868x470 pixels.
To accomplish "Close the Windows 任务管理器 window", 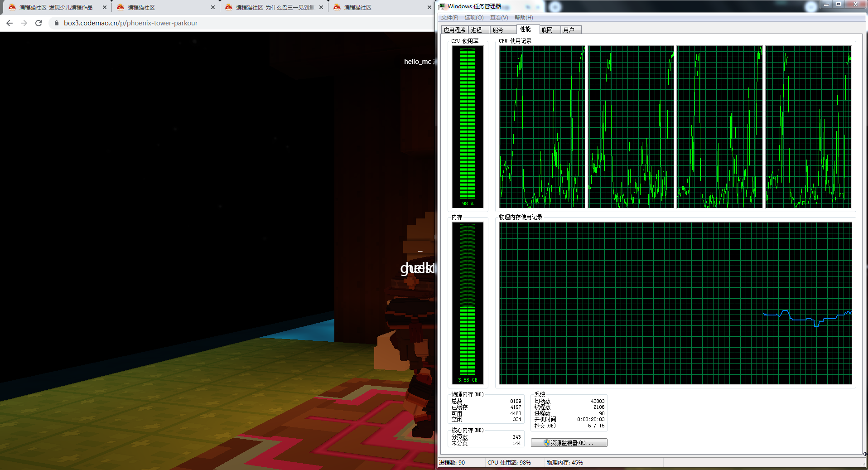I will pos(855,5).
